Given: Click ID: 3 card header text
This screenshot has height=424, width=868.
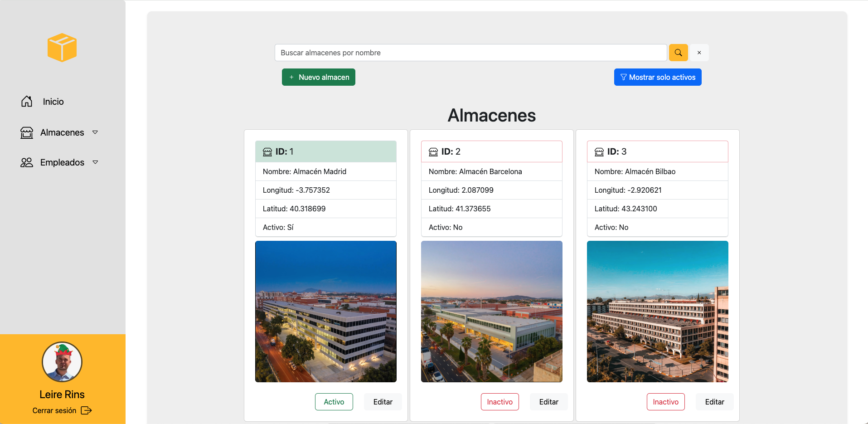Looking at the screenshot, I should click(x=616, y=151).
